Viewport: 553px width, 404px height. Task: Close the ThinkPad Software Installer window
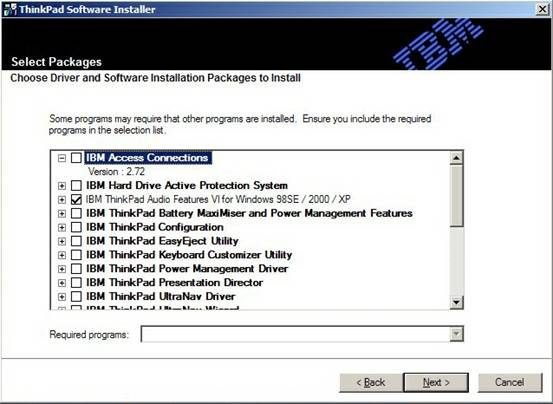[542, 9]
